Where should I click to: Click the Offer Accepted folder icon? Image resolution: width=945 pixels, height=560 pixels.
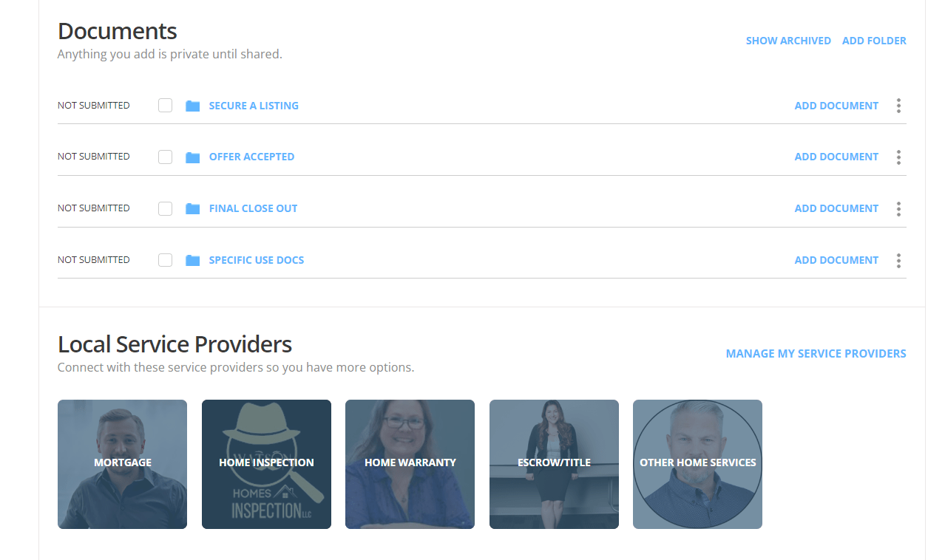pyautogui.click(x=193, y=157)
